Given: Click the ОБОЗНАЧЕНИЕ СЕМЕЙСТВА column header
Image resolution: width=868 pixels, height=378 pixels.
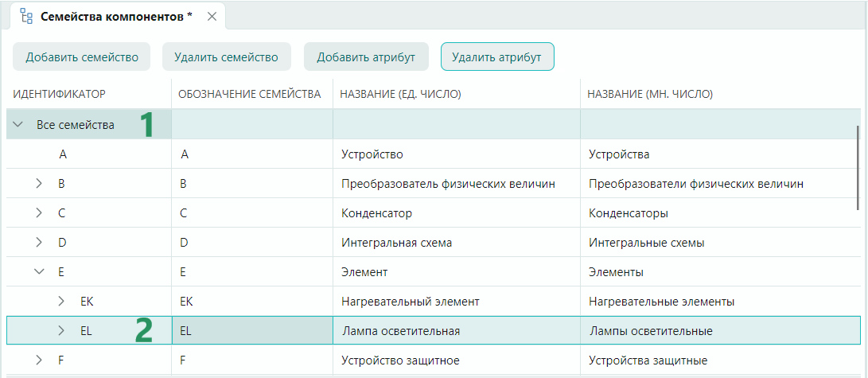Looking at the screenshot, I should 249,95.
